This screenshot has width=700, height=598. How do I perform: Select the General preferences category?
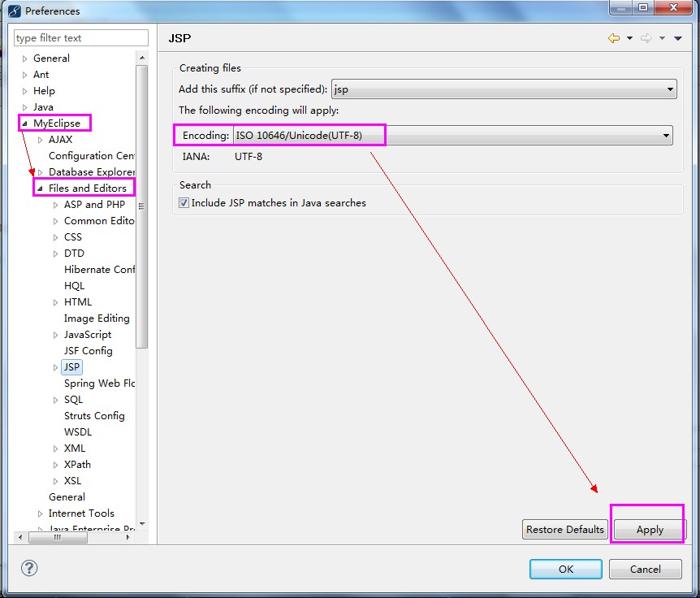coord(51,58)
